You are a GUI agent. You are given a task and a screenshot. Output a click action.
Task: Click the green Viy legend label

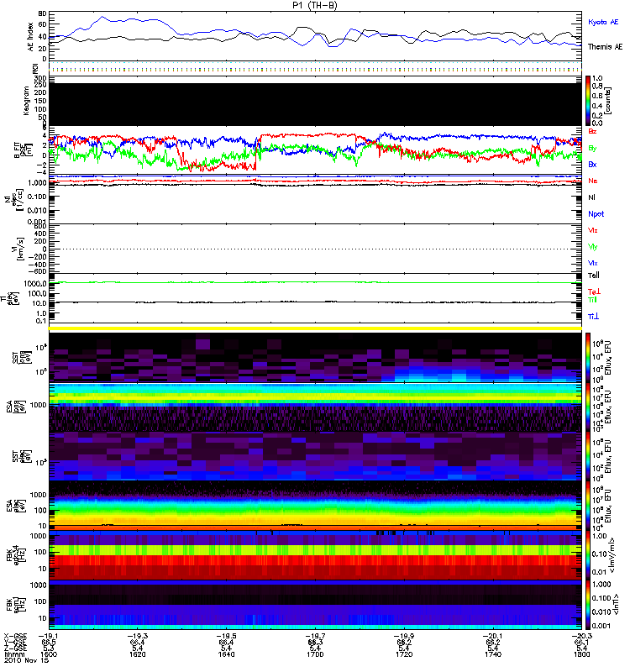(592, 247)
